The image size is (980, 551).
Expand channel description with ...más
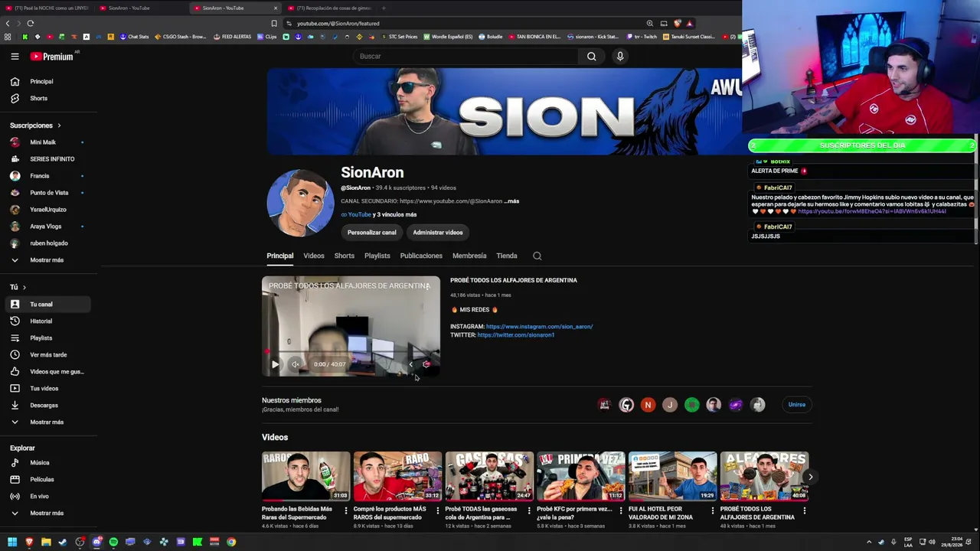[511, 201]
